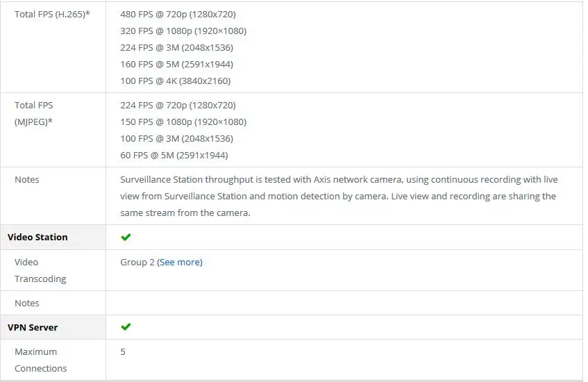Click 160 FPS @ 5M (2591x1944) entry
The image size is (588, 382).
click(x=176, y=64)
